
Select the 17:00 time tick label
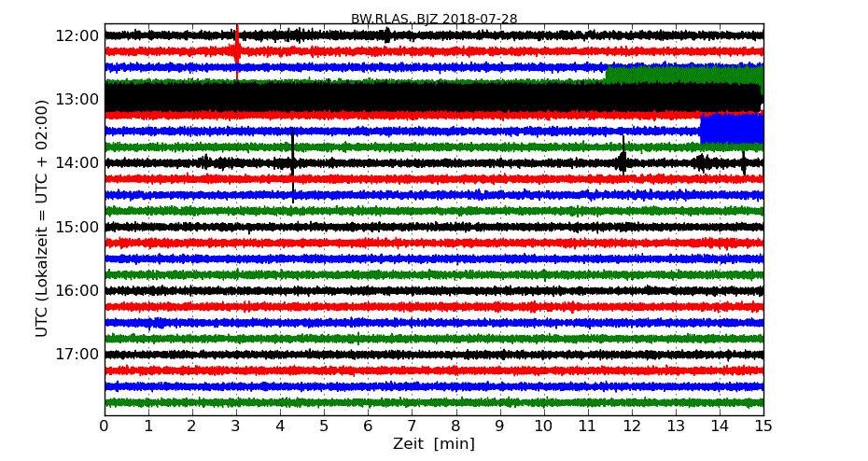[x=77, y=354]
